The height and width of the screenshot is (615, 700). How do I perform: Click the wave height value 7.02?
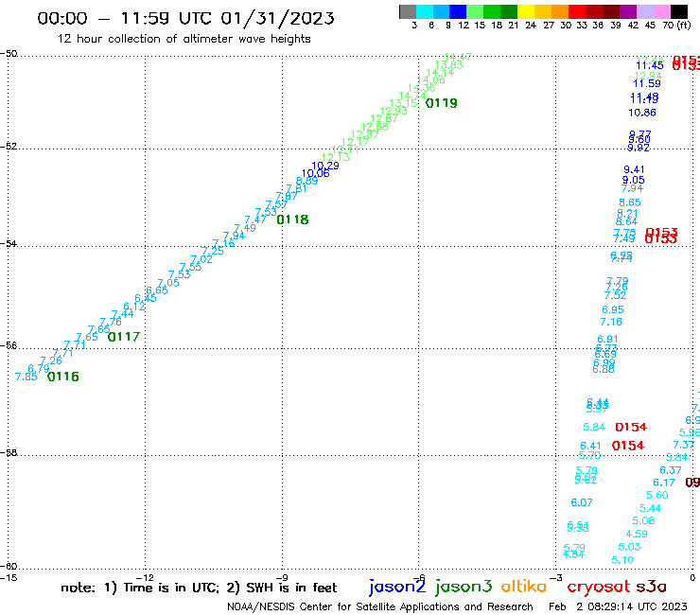[x=201, y=259]
